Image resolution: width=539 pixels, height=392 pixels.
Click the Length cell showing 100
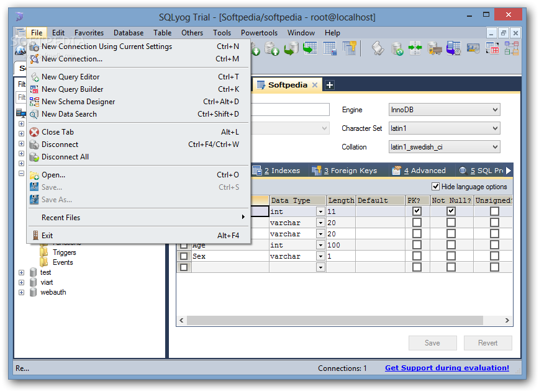point(341,245)
